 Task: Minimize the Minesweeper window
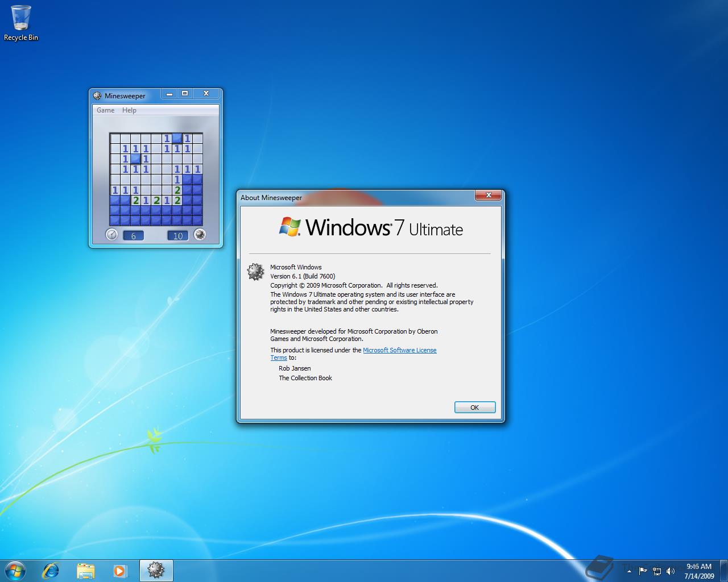pyautogui.click(x=169, y=94)
